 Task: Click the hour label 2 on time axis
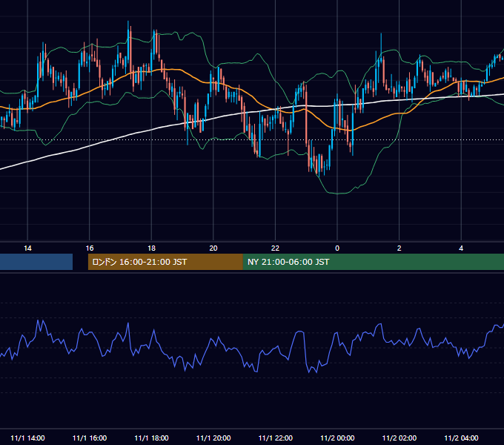coord(399,248)
